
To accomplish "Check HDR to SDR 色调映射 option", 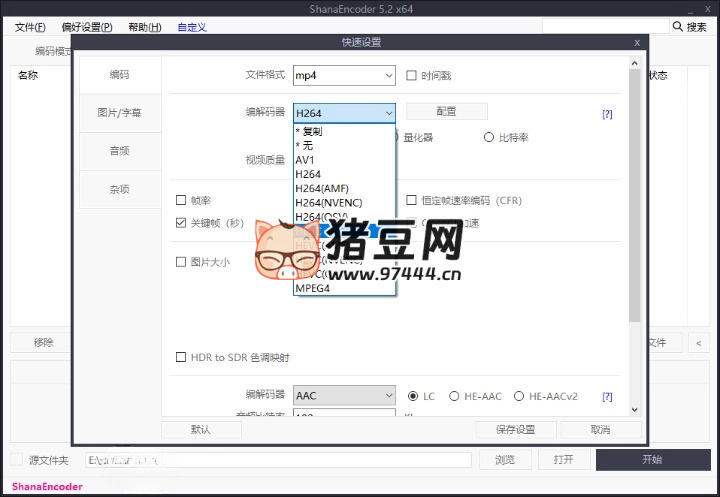I will (x=181, y=357).
